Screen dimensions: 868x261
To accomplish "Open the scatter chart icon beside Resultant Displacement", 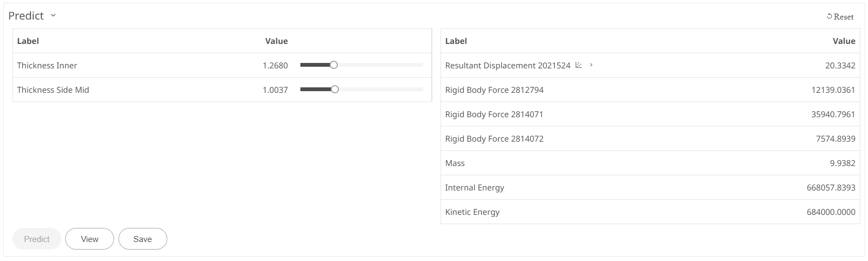I will [578, 65].
